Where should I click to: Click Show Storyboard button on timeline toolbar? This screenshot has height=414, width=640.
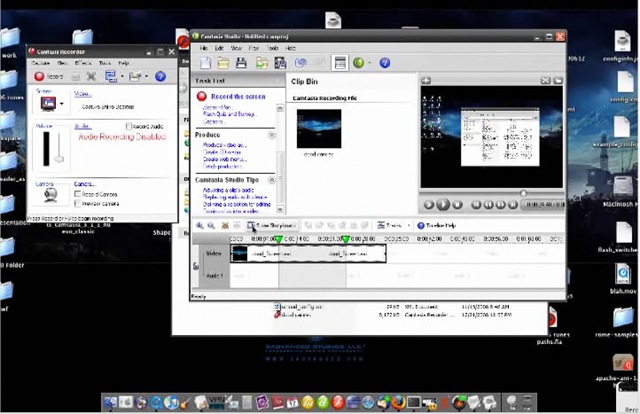[x=271, y=225]
